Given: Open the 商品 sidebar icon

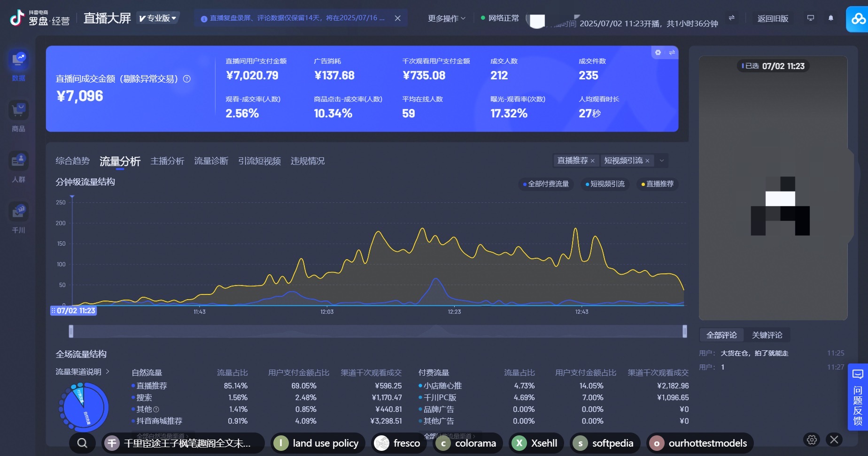Looking at the screenshot, I should click(19, 110).
